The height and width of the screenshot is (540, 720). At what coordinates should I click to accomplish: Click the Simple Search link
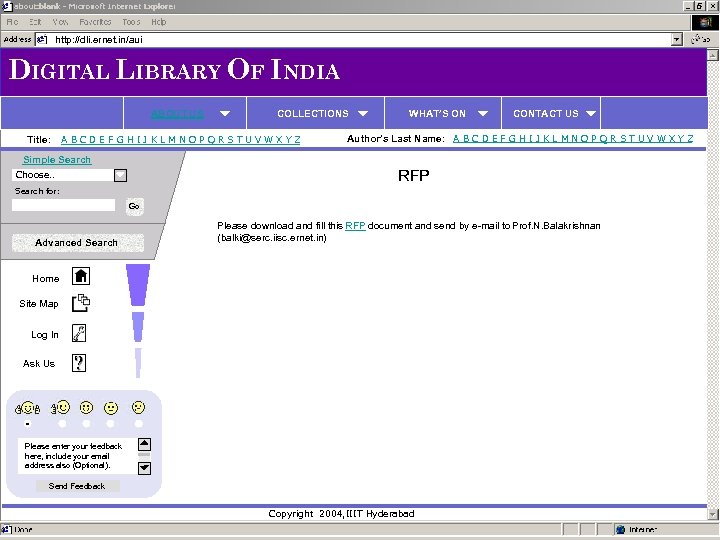click(x=57, y=160)
